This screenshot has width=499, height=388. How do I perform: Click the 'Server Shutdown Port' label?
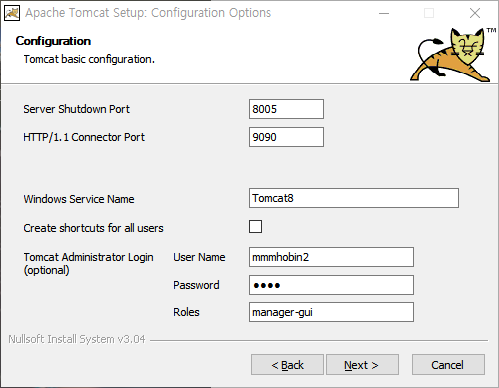click(76, 109)
